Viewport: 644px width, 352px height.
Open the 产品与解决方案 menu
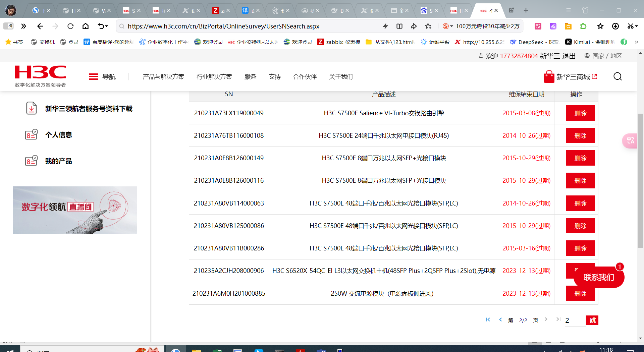pos(164,77)
